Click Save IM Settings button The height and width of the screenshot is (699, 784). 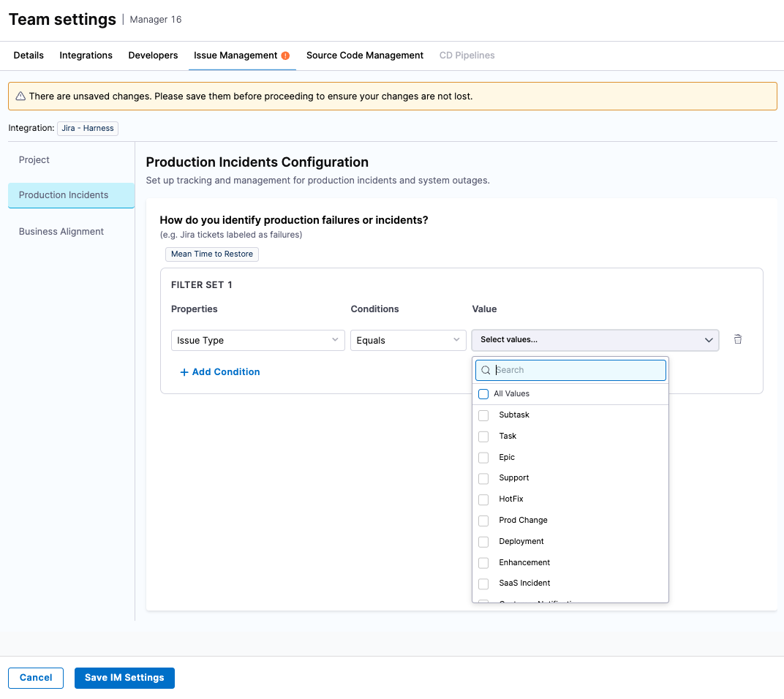(x=124, y=678)
